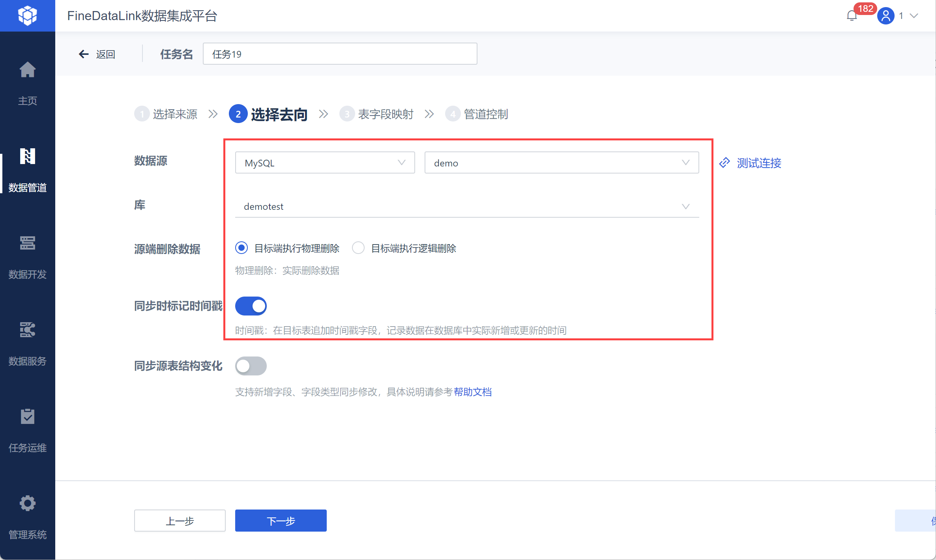Expand the MySQL data source type dropdown

tap(325, 163)
